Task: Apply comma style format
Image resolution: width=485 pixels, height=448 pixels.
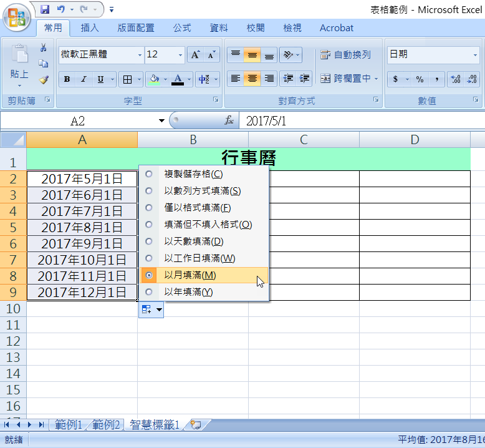Action: click(437, 79)
